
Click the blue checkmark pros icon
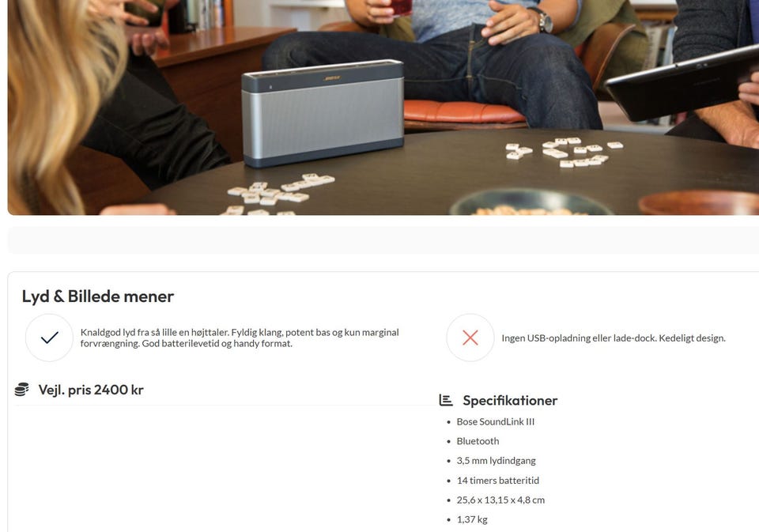[49, 338]
